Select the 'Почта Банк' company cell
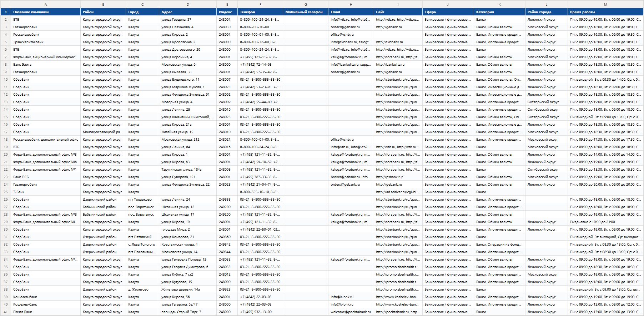644x322 pixels. tap(46, 312)
